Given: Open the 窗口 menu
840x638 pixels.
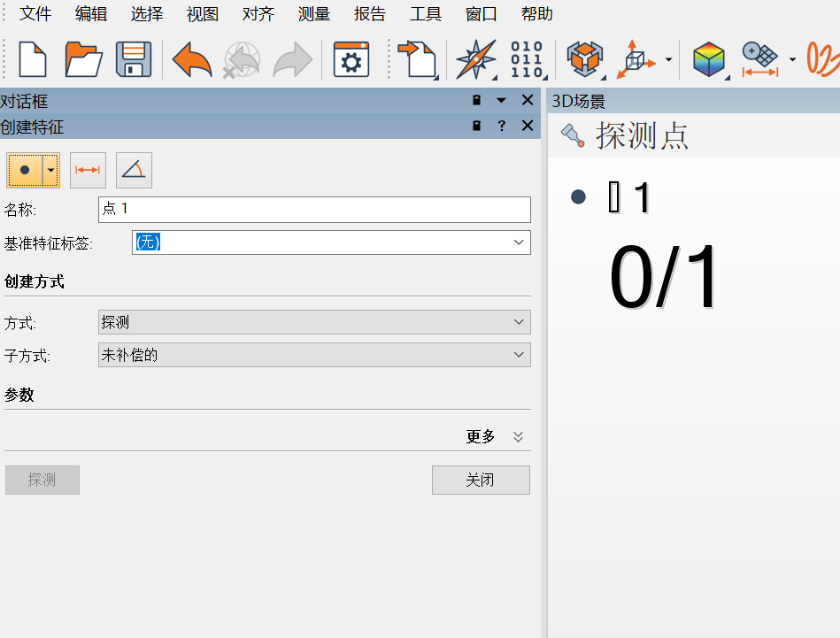Looking at the screenshot, I should tap(481, 13).
